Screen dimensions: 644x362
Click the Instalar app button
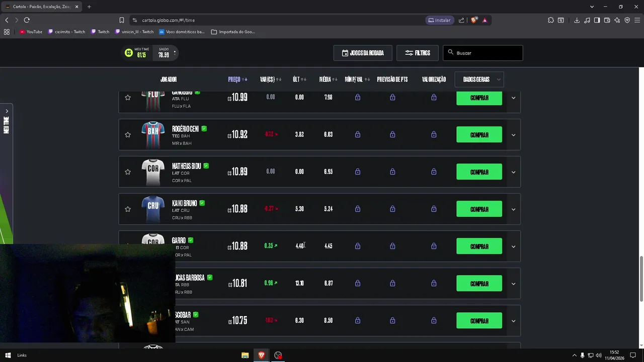439,20
